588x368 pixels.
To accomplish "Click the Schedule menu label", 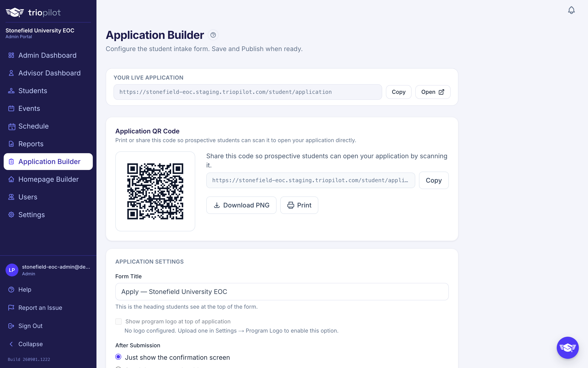I will (x=34, y=126).
